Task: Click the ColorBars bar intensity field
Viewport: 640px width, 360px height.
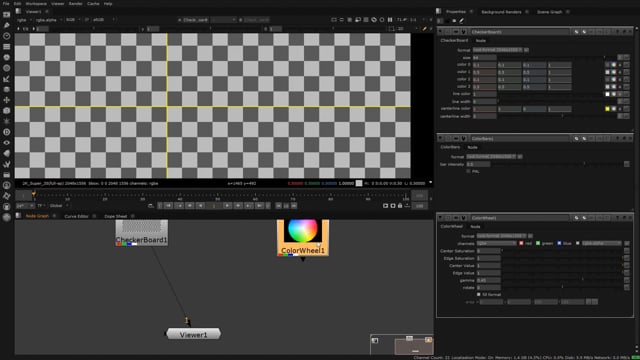Action: pos(478,164)
